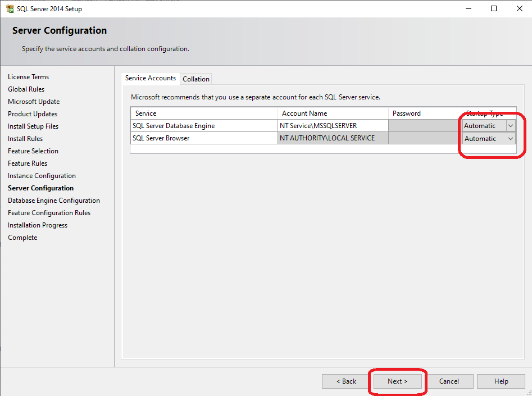Click the NT AUTHORITY\LOCAL SERVICE account cell
Screen dimensions: 532x396
click(x=333, y=138)
